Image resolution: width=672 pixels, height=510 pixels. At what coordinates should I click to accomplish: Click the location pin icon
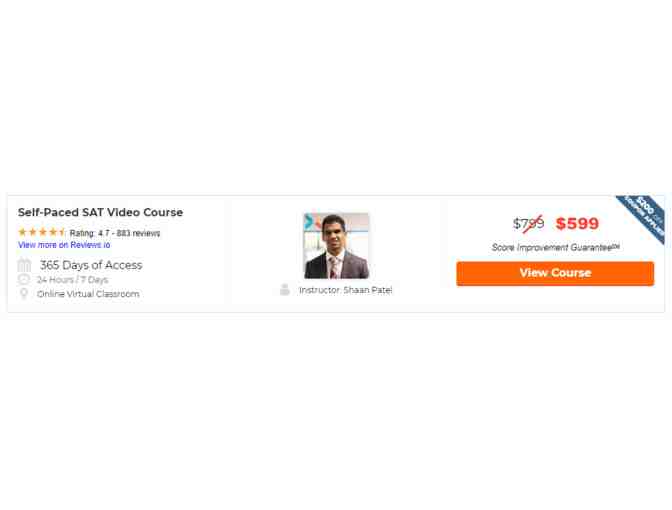pyautogui.click(x=24, y=294)
